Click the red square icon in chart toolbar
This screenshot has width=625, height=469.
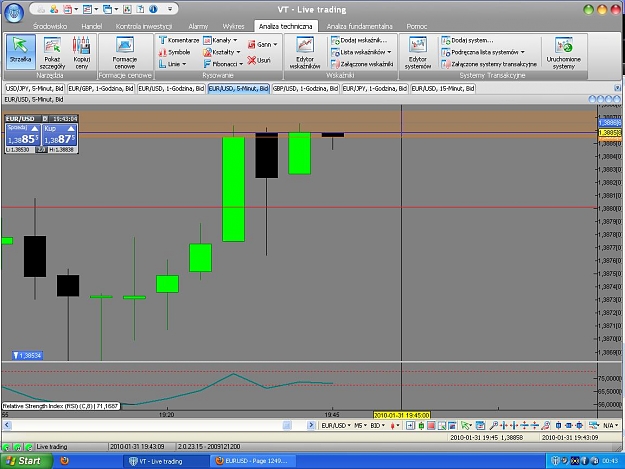tap(431, 426)
